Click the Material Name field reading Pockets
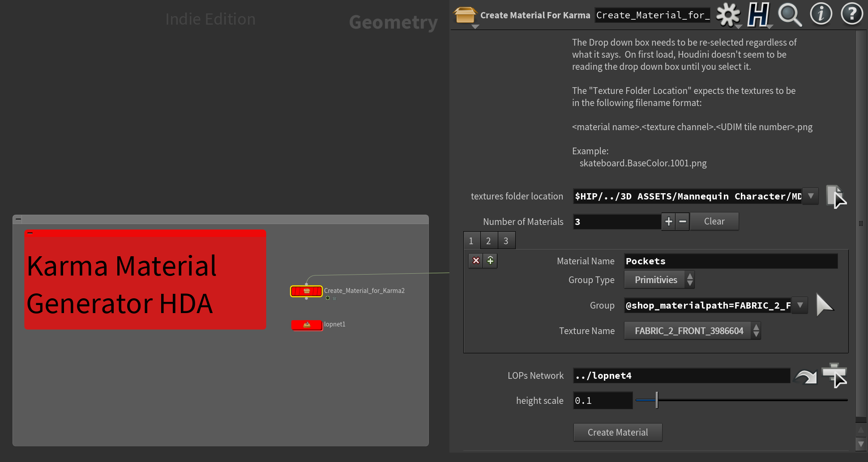The height and width of the screenshot is (462, 868). click(731, 261)
